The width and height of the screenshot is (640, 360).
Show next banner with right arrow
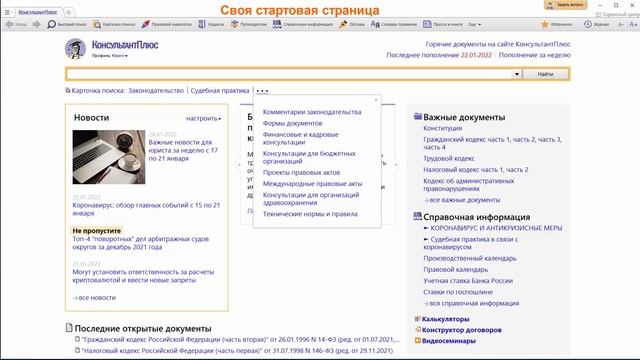click(x=396, y=164)
